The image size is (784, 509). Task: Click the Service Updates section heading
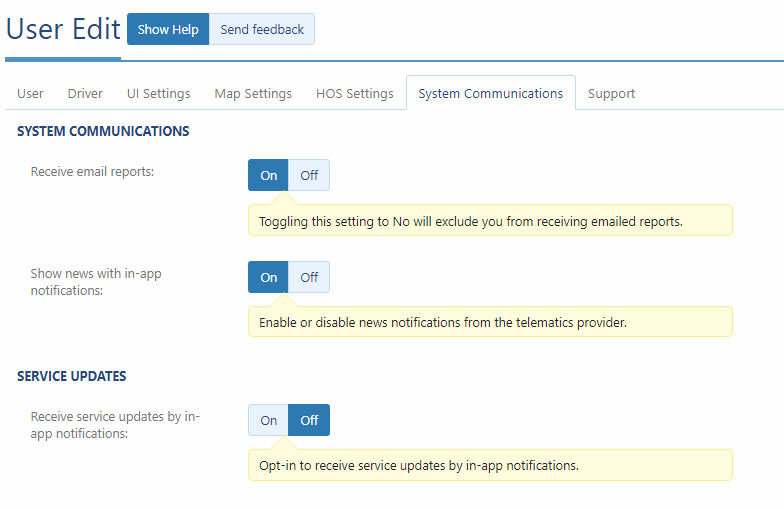(72, 376)
